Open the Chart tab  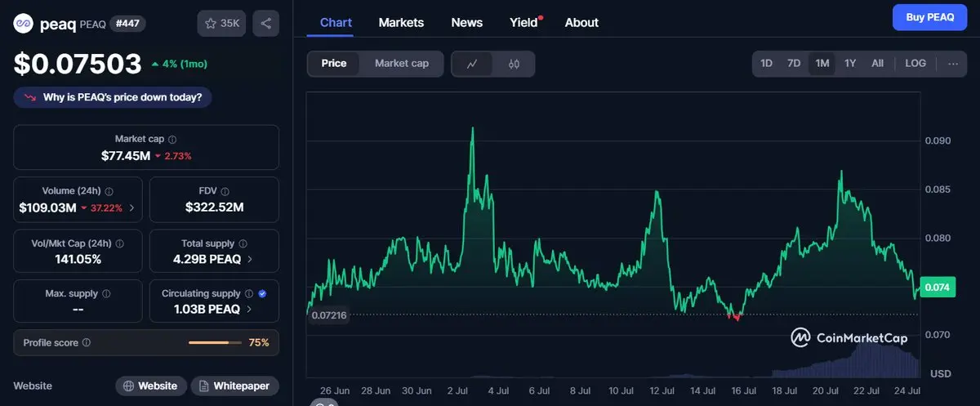(336, 23)
